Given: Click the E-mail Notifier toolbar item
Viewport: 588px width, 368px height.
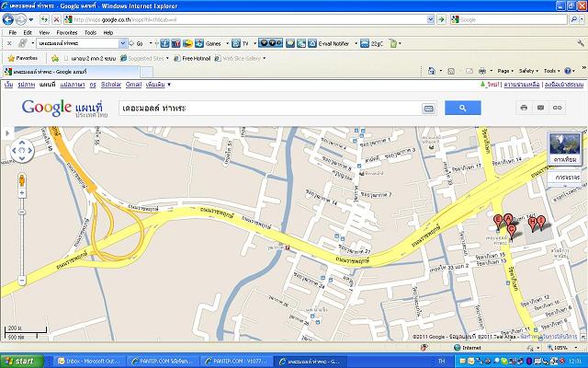Looking at the screenshot, I should (x=329, y=43).
